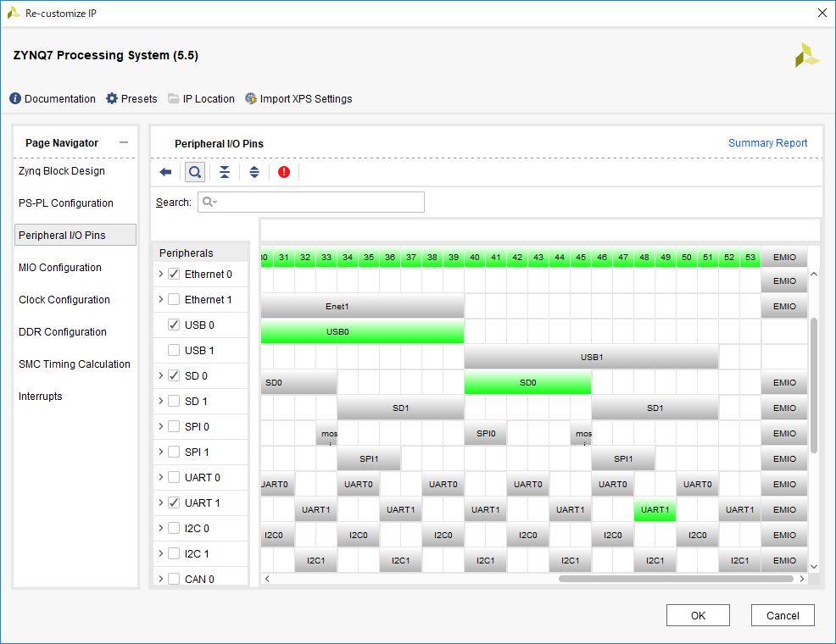Expand the UART 0 tree row
Screen dimensions: 836x644
coord(160,477)
